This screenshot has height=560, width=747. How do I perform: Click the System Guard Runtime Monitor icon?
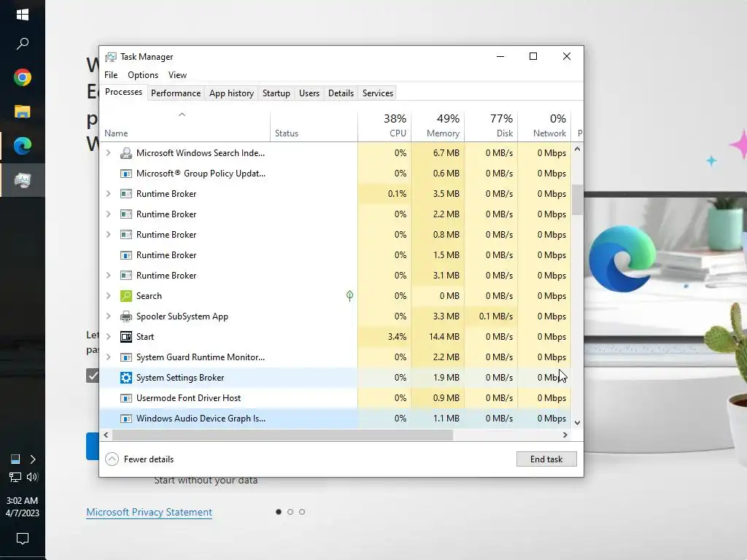click(x=125, y=357)
